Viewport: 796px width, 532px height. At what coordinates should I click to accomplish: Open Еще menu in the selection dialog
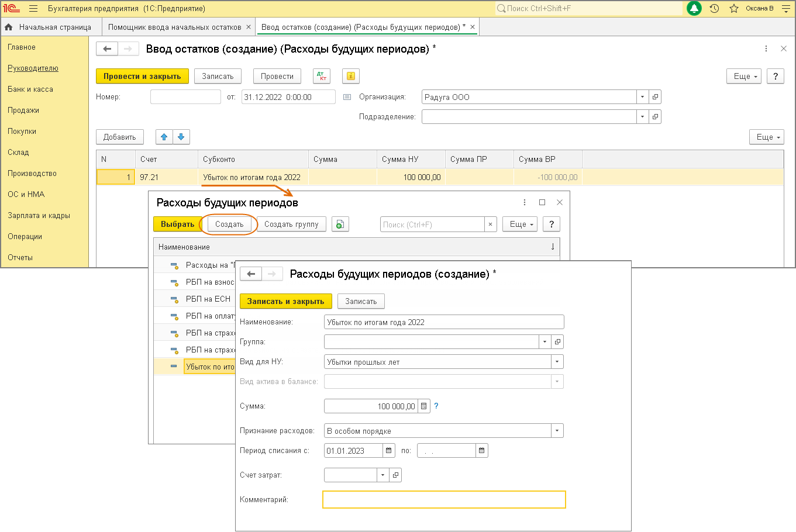pyautogui.click(x=520, y=224)
